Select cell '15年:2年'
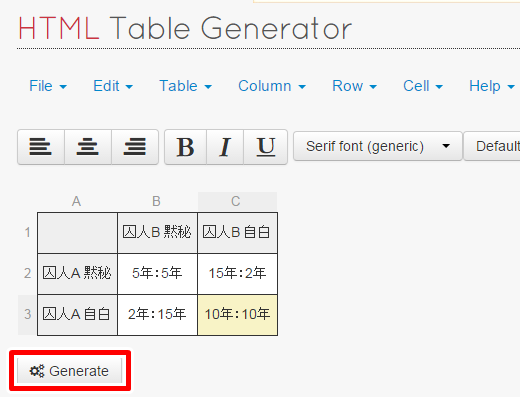The image size is (520, 397). [237, 274]
